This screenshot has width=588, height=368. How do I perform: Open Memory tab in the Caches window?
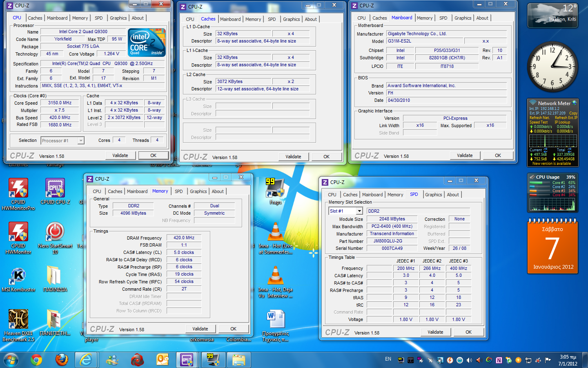(253, 19)
